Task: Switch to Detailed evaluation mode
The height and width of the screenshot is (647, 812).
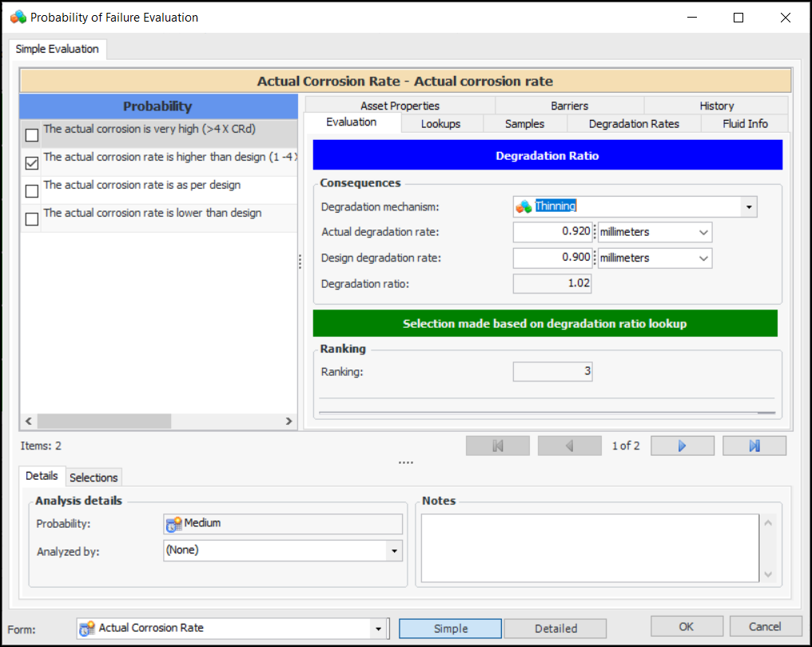Action: click(x=555, y=629)
